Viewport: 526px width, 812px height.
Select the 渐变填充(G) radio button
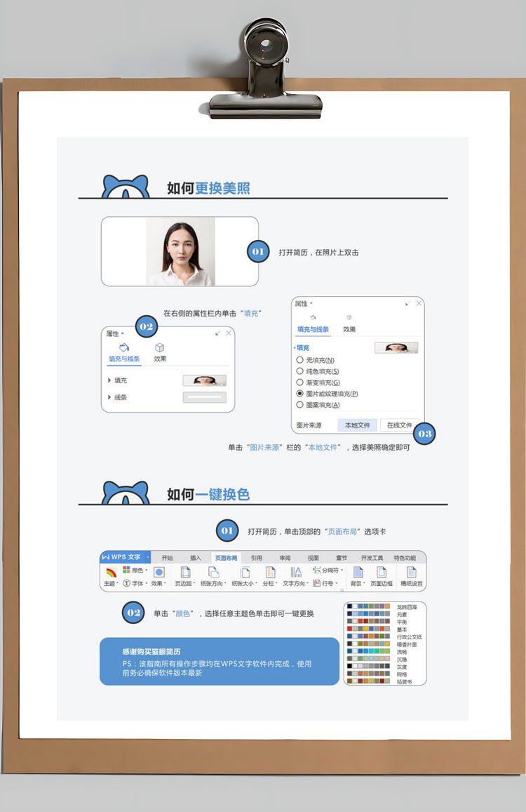pos(299,382)
